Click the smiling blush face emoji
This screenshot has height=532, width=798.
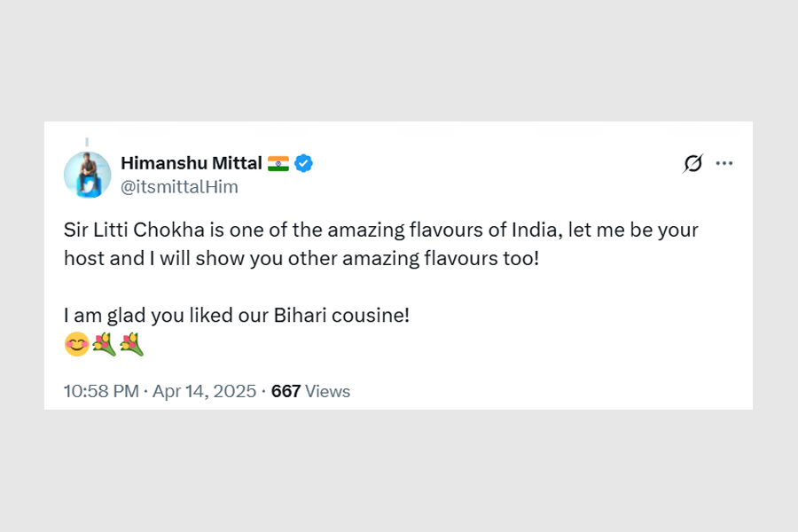[x=76, y=344]
